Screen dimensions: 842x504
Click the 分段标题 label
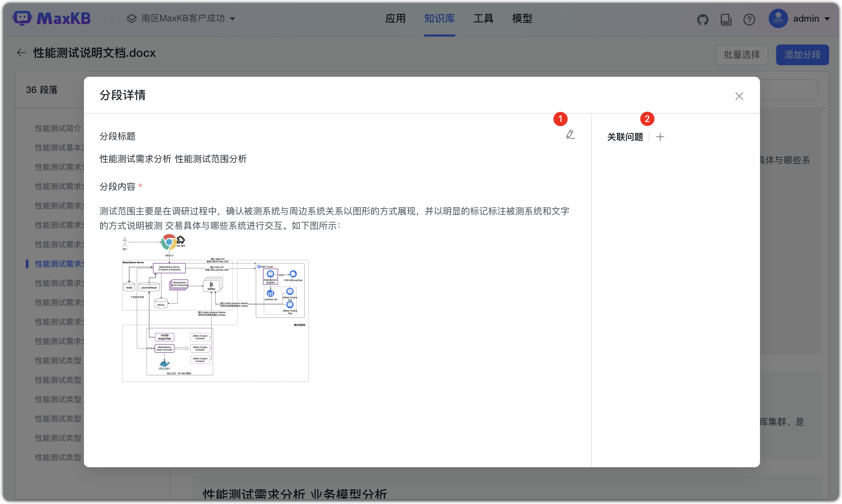[117, 136]
